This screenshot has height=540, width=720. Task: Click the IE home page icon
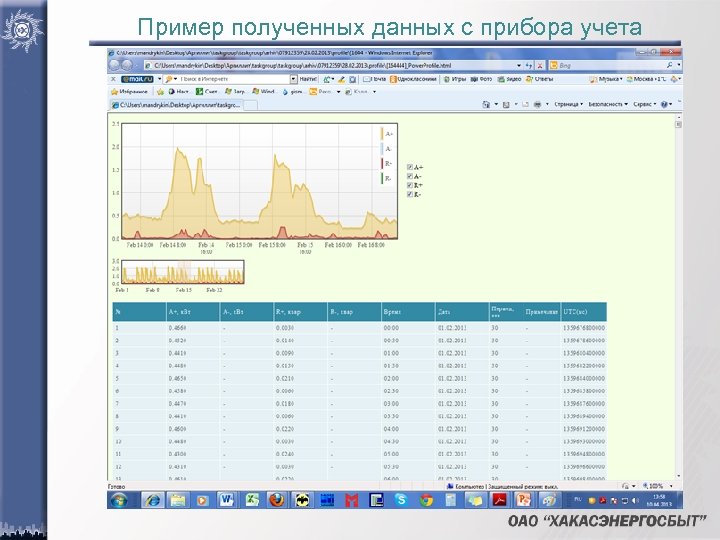[486, 104]
